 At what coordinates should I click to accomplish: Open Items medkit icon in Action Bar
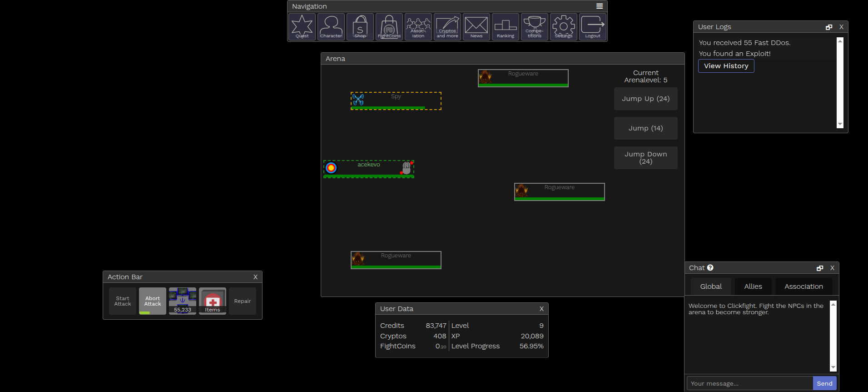point(213,301)
